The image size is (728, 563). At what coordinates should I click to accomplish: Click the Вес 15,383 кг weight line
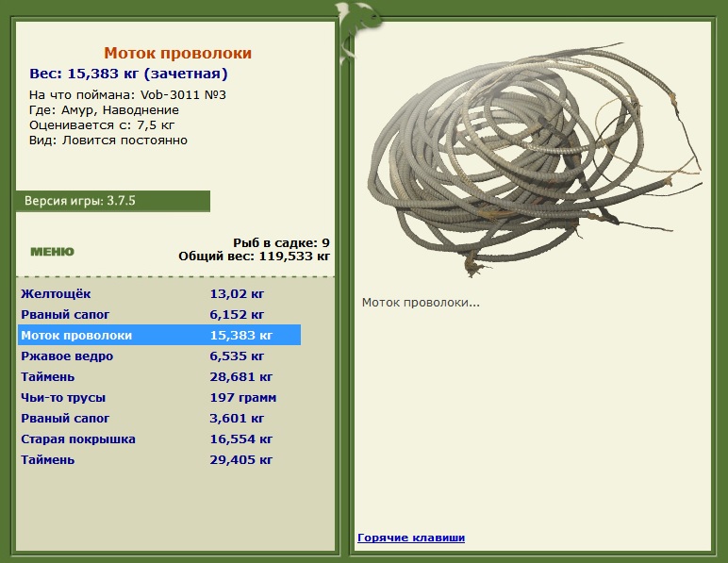tap(128, 74)
